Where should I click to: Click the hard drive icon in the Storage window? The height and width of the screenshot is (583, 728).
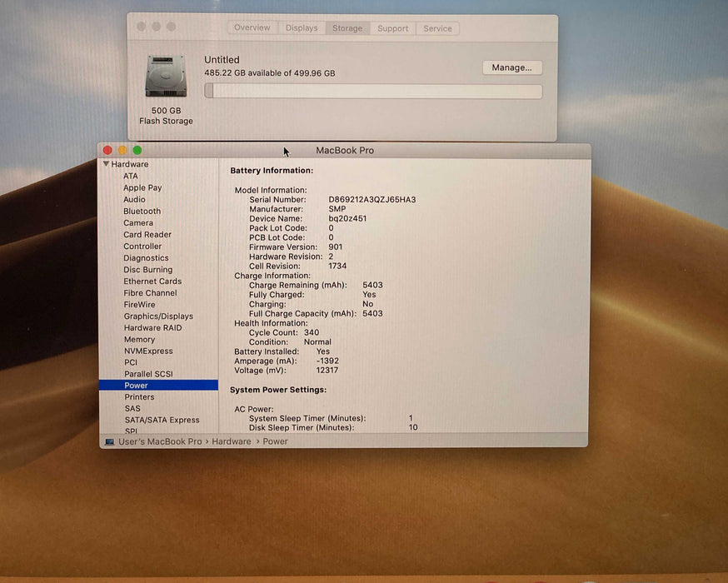(x=167, y=77)
